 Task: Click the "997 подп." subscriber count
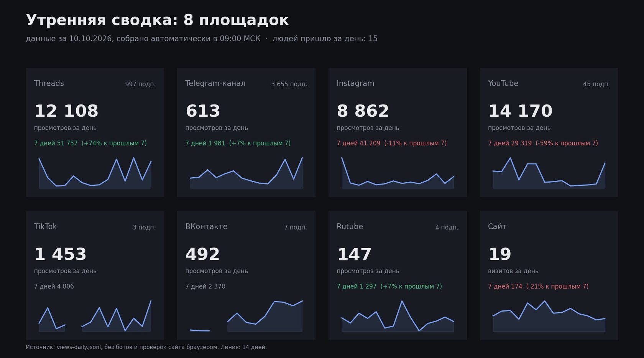click(140, 84)
